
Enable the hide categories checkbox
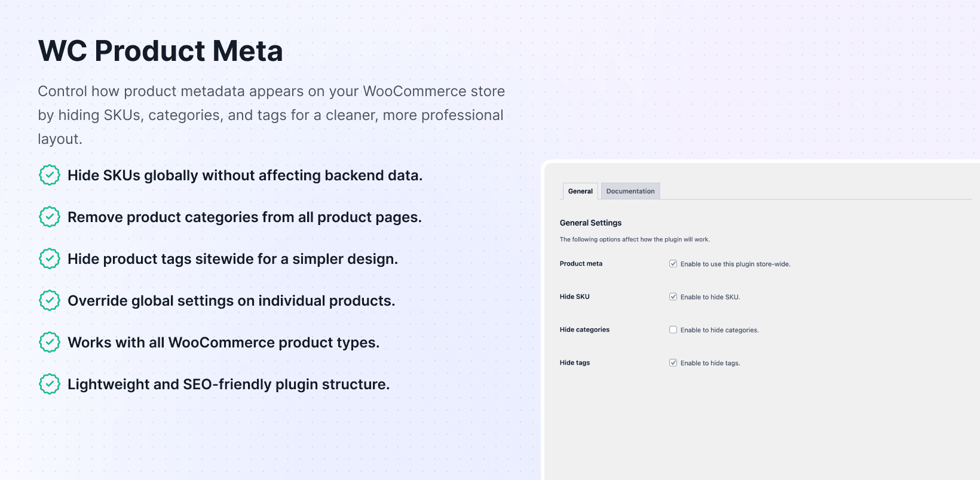pos(673,330)
